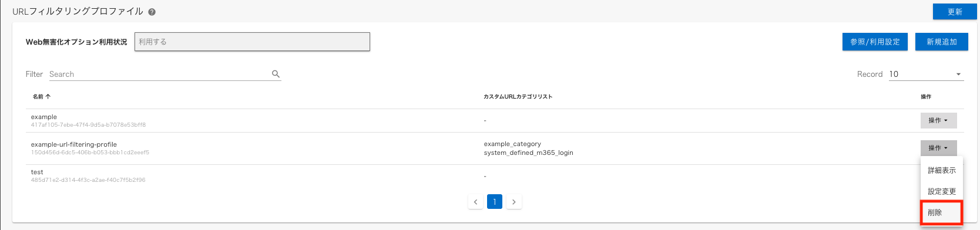Click the test profile row name
Viewport: 980px width, 230px height.
(x=37, y=172)
